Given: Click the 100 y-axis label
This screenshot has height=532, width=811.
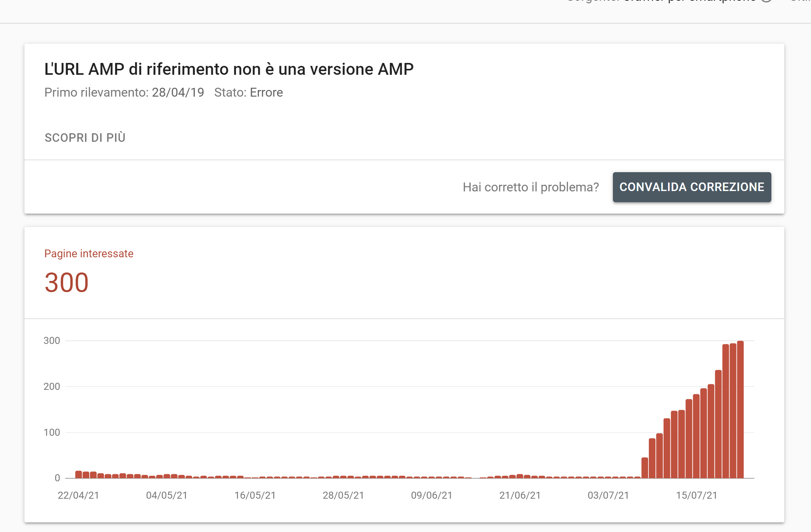Looking at the screenshot, I should [52, 432].
